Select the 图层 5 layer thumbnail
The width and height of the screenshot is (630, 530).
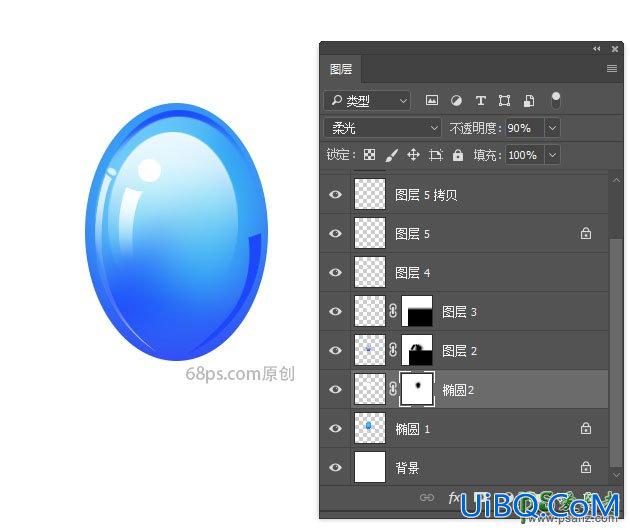[x=370, y=233]
